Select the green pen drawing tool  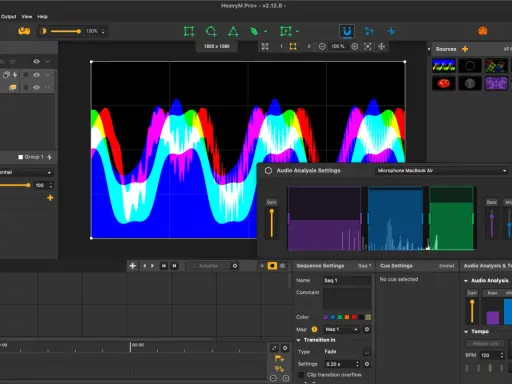point(254,31)
